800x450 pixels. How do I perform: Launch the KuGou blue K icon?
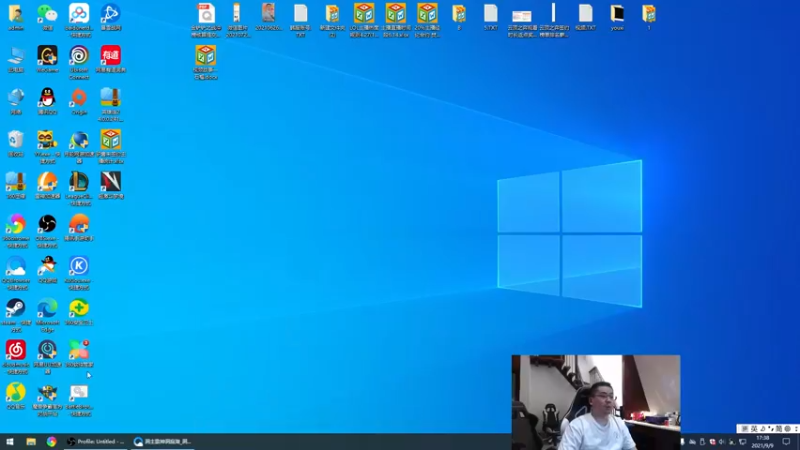tap(79, 273)
